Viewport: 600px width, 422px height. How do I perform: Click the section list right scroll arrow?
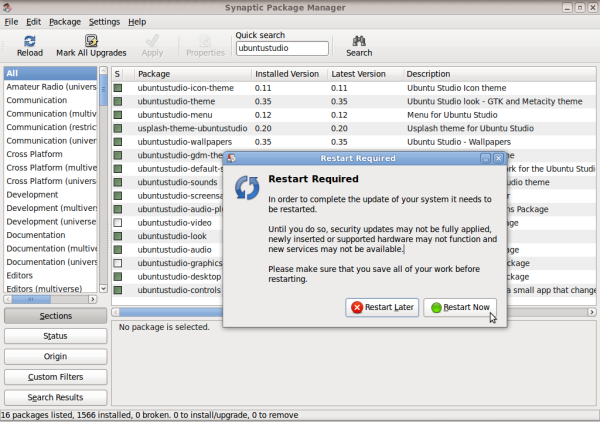[x=93, y=299]
